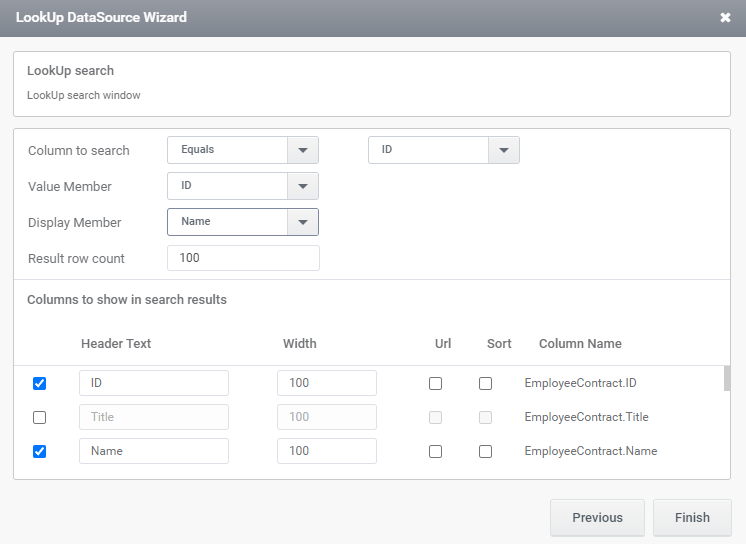Enable Url checkbox for EmployeeContract.Name
Screen dimensions: 746x544
coord(435,451)
